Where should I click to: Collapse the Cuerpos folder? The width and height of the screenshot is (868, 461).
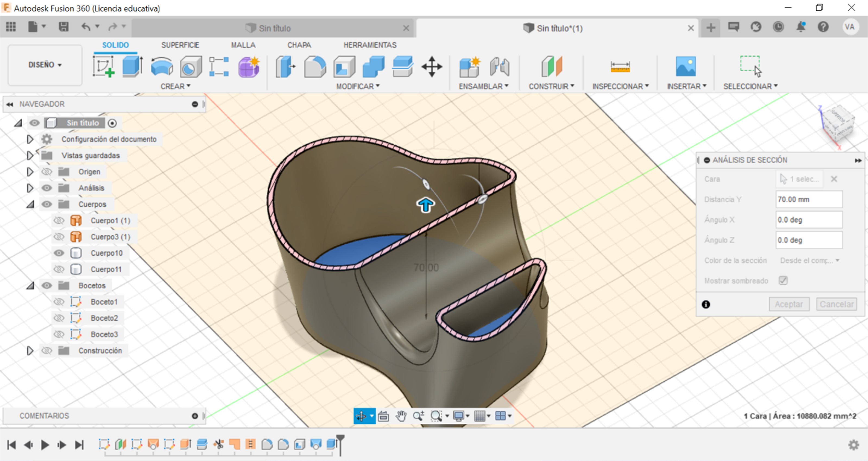(30, 204)
